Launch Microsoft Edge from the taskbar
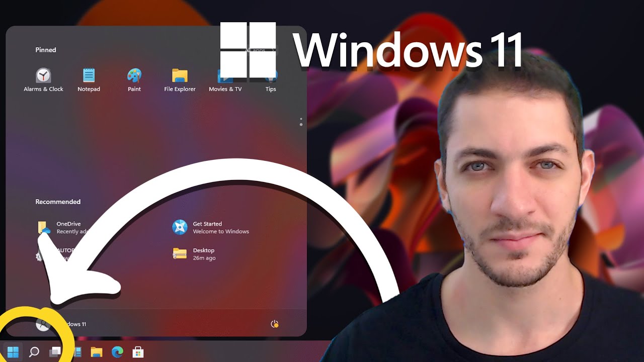 (x=117, y=352)
